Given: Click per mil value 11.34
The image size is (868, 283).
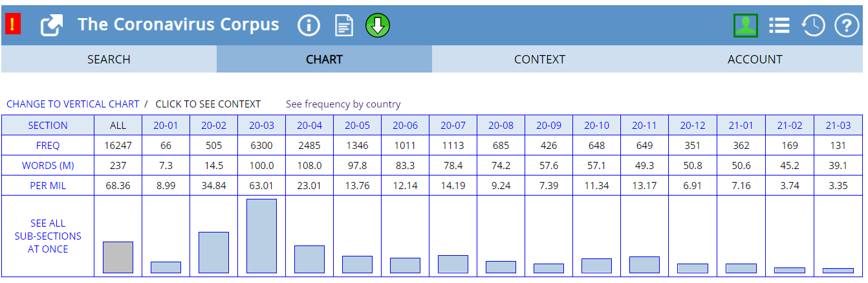Looking at the screenshot, I should (596, 185).
